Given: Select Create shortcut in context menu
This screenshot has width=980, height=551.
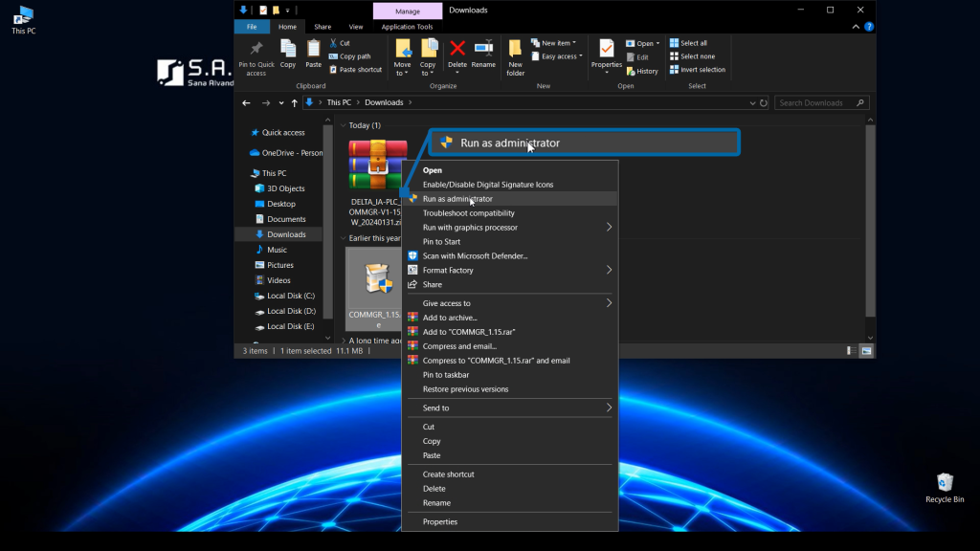Looking at the screenshot, I should pos(510,474).
